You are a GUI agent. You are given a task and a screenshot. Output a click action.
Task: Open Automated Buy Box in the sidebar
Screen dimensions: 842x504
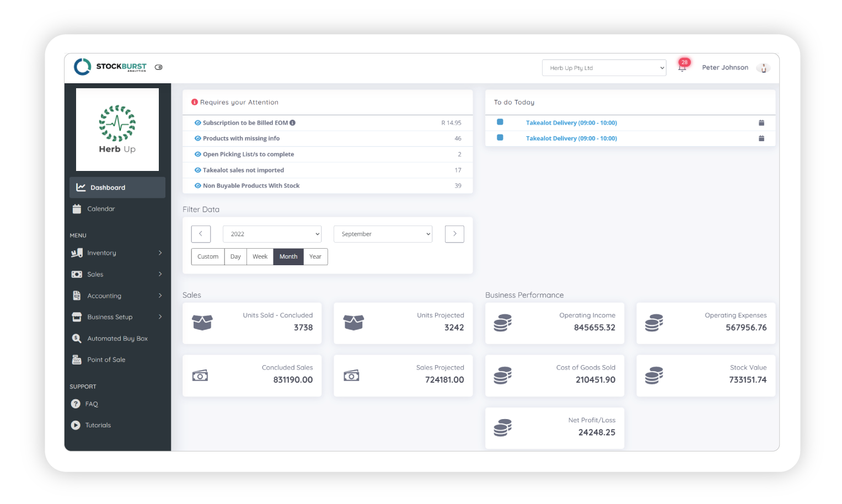coord(117,339)
